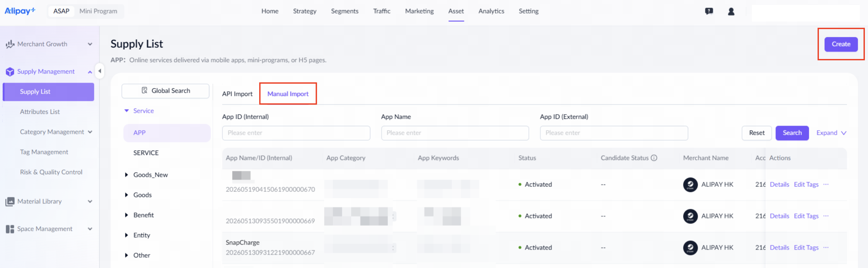Click ALIPAY HK merchant logo in row ending 0669
The width and height of the screenshot is (868, 268).
point(690,216)
